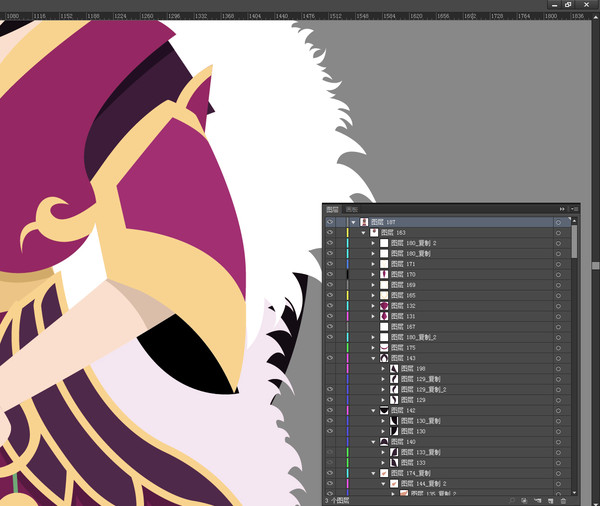Expand the 图层 131 triangle

pos(373,316)
